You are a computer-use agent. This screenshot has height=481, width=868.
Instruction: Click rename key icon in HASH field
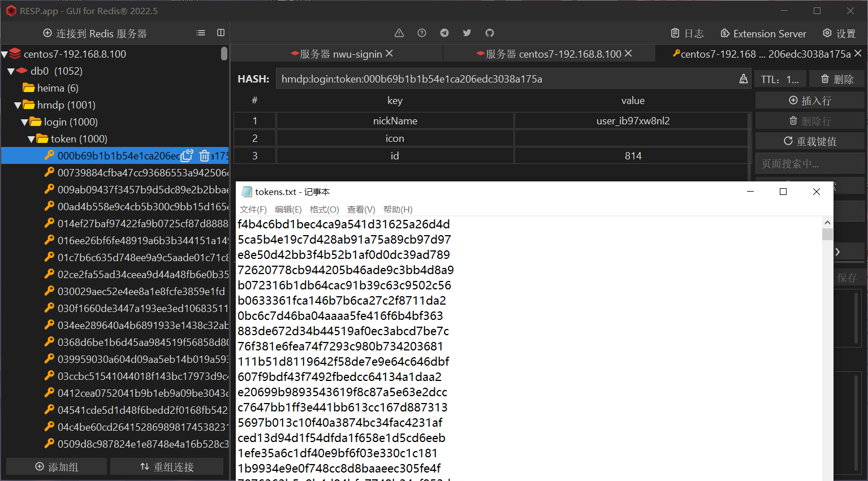click(743, 79)
